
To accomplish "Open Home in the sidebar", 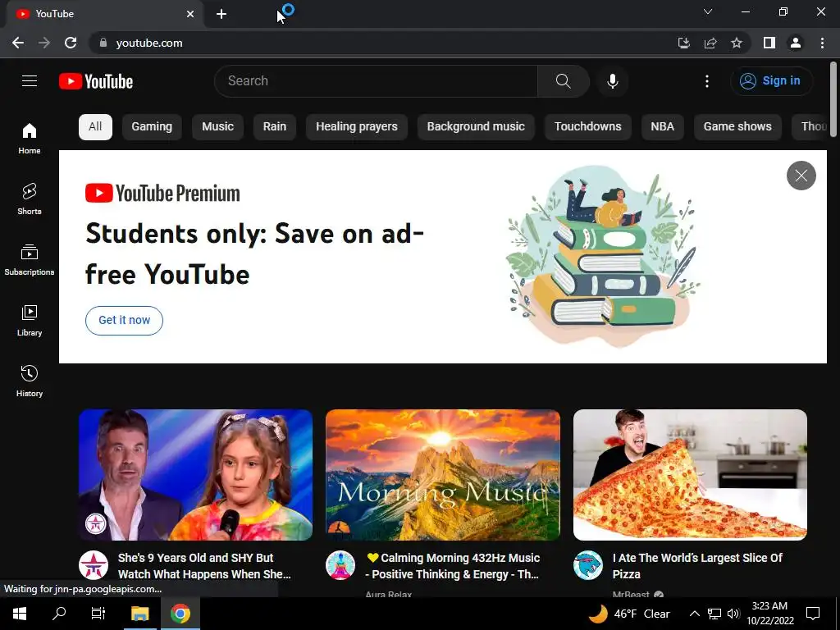I will pyautogui.click(x=30, y=138).
